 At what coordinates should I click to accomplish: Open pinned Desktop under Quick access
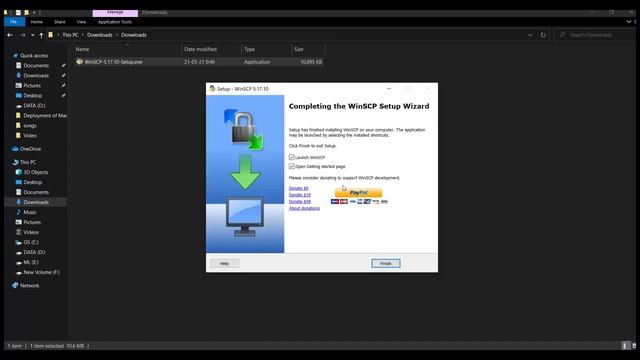[33, 96]
